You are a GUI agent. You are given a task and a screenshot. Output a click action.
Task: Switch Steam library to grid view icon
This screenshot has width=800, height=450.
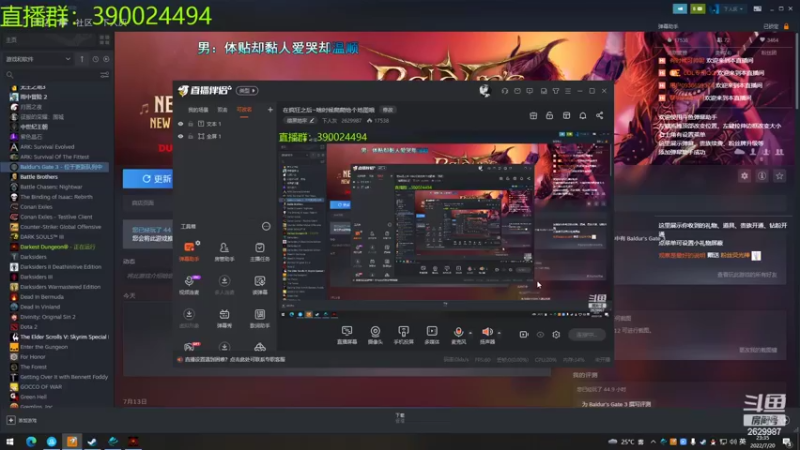pos(105,40)
